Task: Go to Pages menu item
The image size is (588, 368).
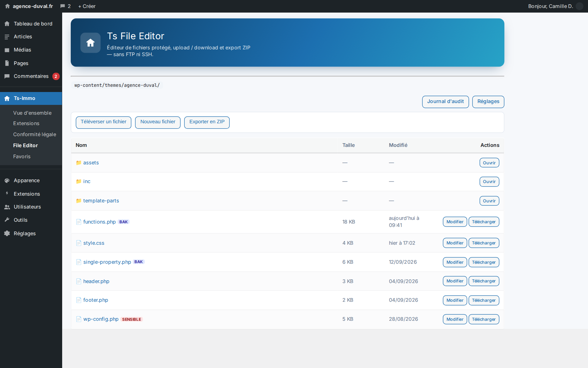Action: click(x=31, y=63)
